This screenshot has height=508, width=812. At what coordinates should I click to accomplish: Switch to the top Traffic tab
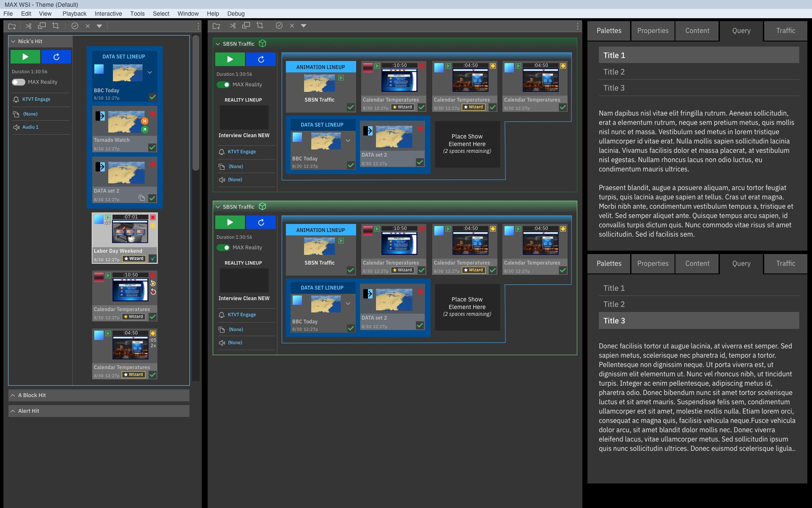(785, 30)
